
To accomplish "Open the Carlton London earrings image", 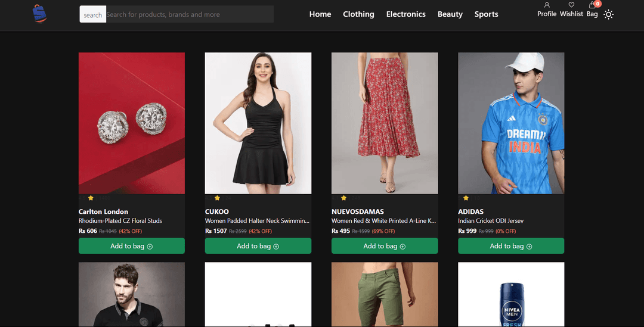I will 131,123.
